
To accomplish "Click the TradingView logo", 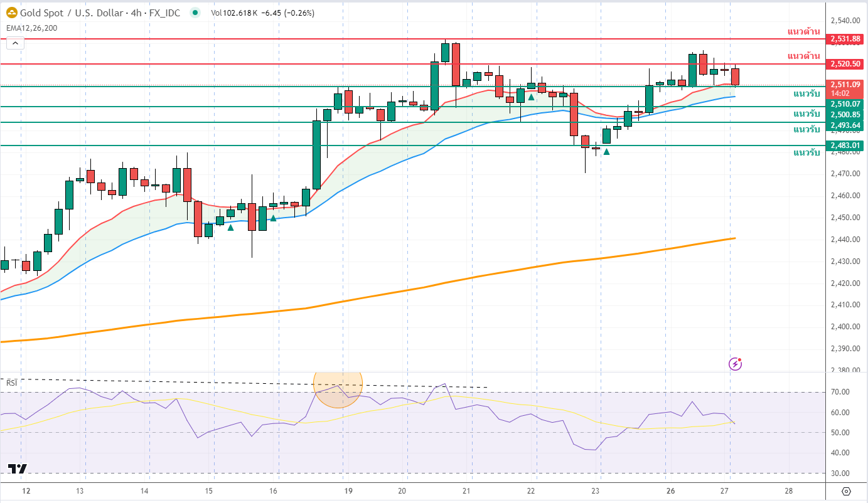I will coord(17,469).
